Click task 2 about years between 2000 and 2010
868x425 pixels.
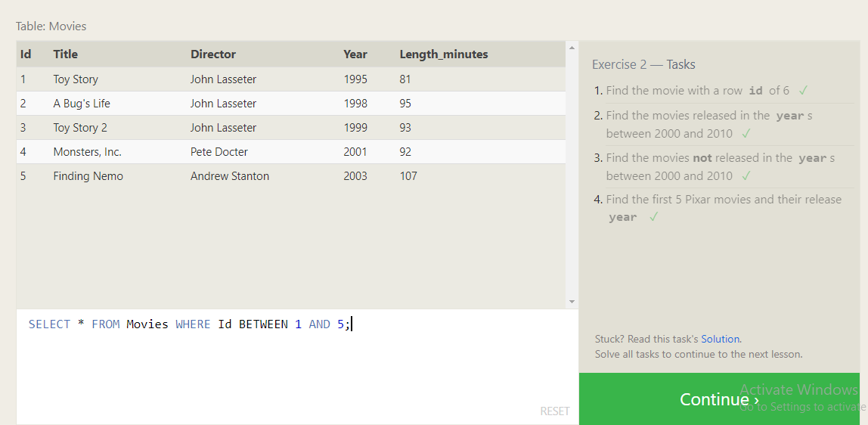tap(709, 125)
